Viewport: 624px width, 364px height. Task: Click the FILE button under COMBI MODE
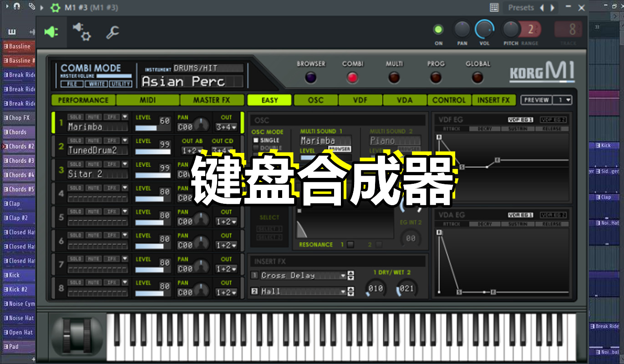[x=72, y=84]
